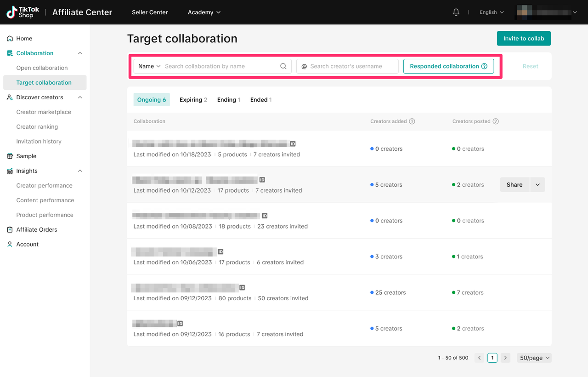Viewport: 588px width, 377px height.
Task: Click the Invite to collab button
Action: 524,39
